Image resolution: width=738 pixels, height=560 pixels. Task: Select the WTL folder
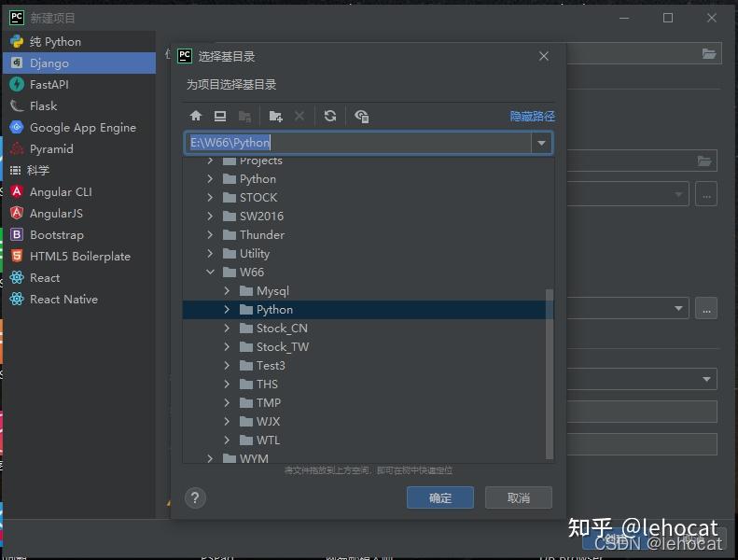[x=268, y=440]
